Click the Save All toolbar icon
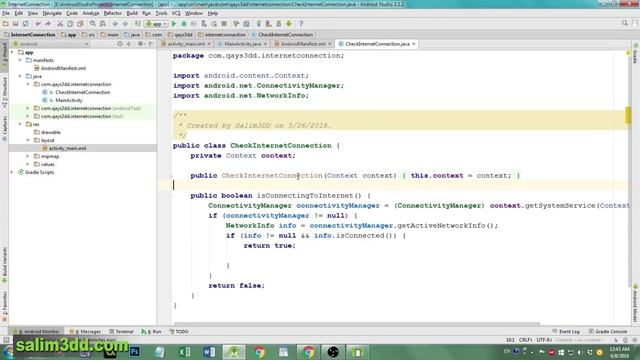The height and width of the screenshot is (360, 640). pos(16,24)
